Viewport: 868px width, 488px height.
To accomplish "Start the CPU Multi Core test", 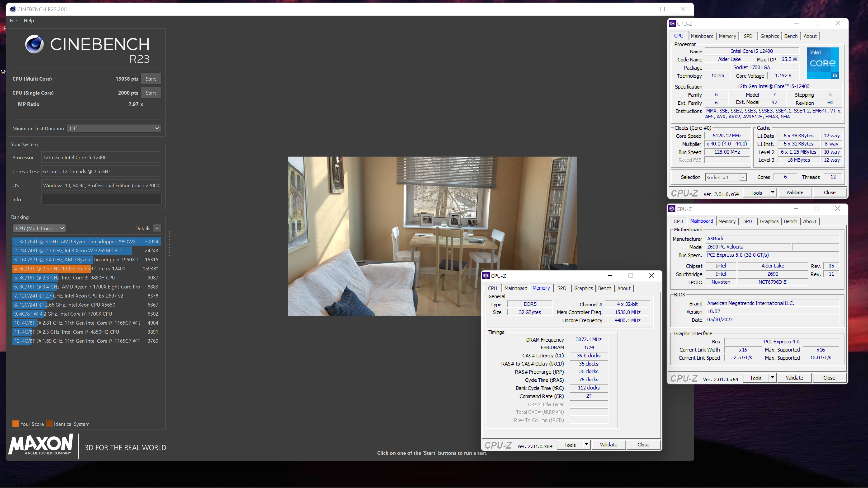I will pyautogui.click(x=151, y=79).
